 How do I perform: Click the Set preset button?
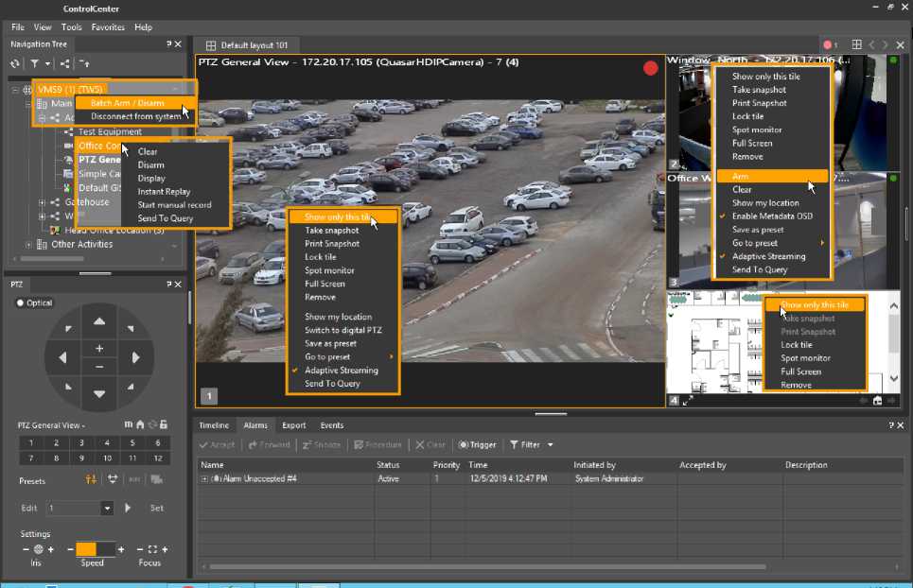point(157,509)
